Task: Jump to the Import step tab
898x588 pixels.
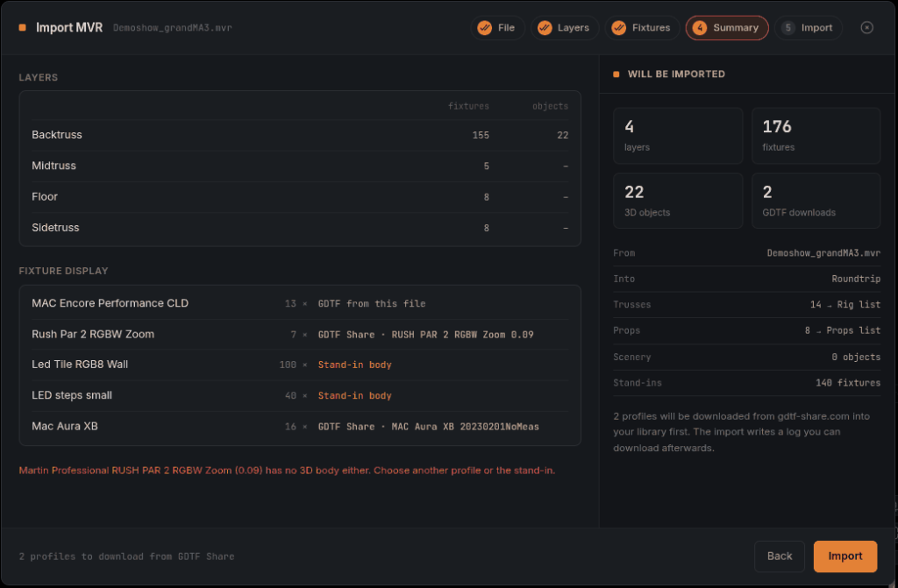Action: (x=808, y=27)
